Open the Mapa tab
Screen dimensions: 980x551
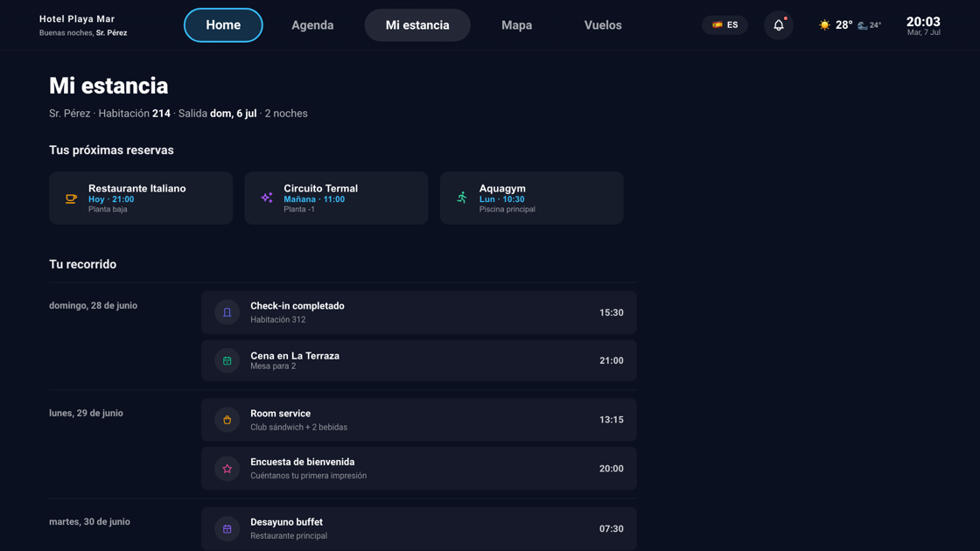tap(517, 25)
